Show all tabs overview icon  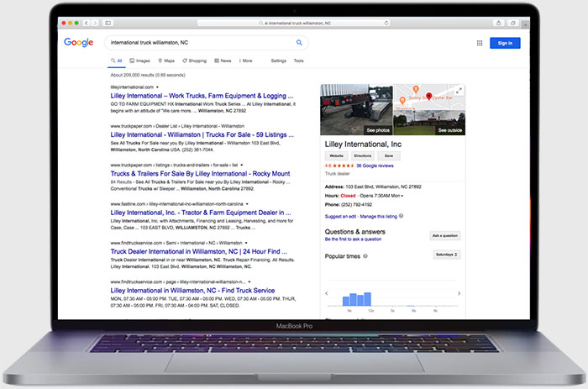coord(512,23)
